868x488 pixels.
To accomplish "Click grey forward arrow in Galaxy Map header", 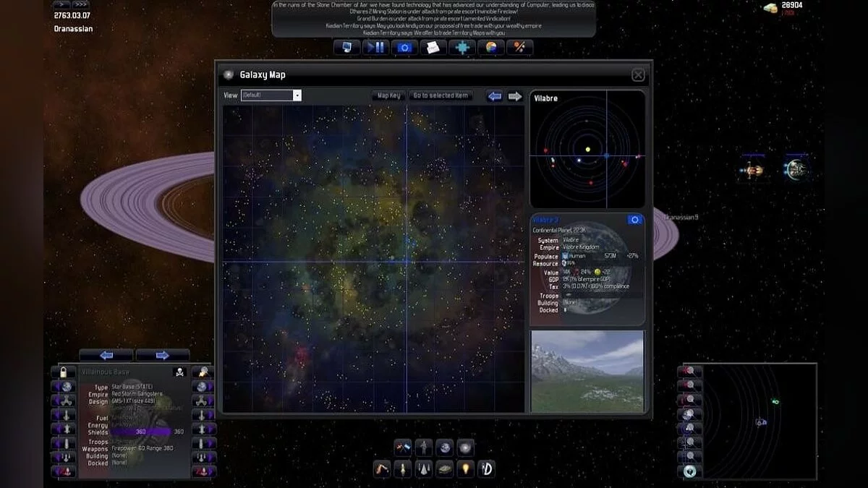I will pyautogui.click(x=515, y=96).
